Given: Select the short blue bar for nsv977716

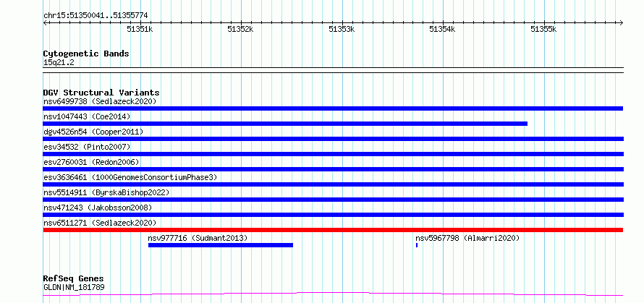Looking at the screenshot, I should click(221, 245).
